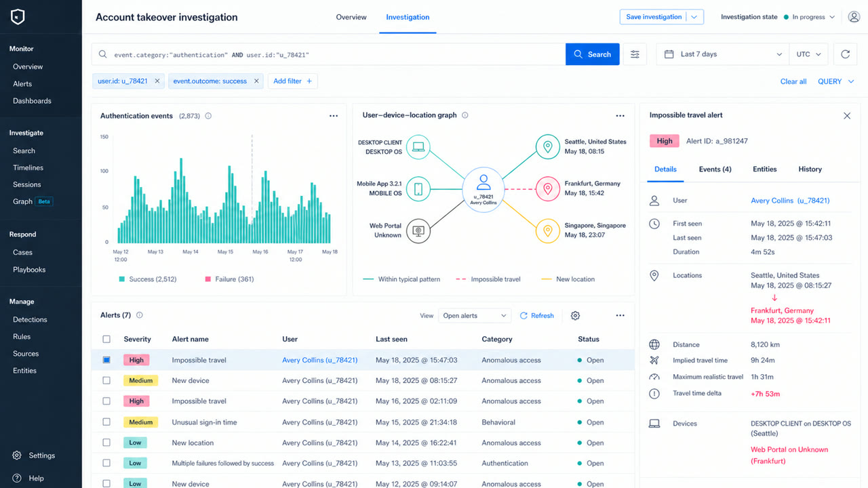868x488 pixels.
Task: Uncheck the May 18 Impossible travel row checkbox
Action: [106, 360]
